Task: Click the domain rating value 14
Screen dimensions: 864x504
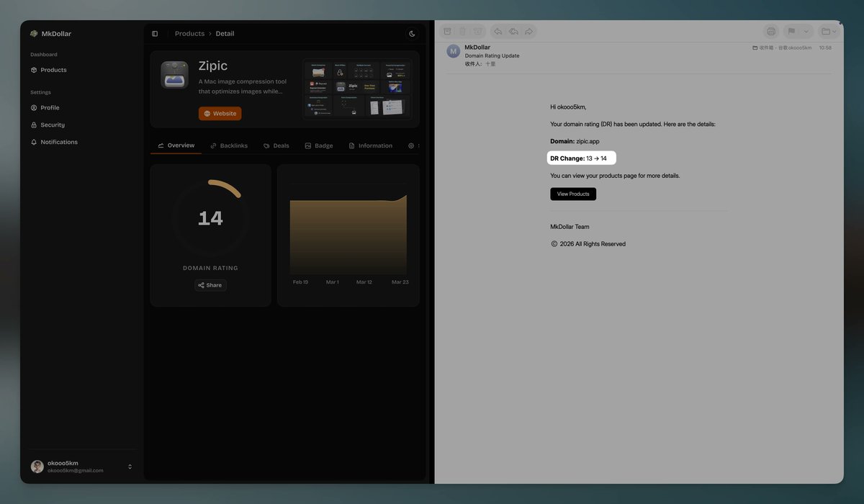Action: (x=210, y=218)
